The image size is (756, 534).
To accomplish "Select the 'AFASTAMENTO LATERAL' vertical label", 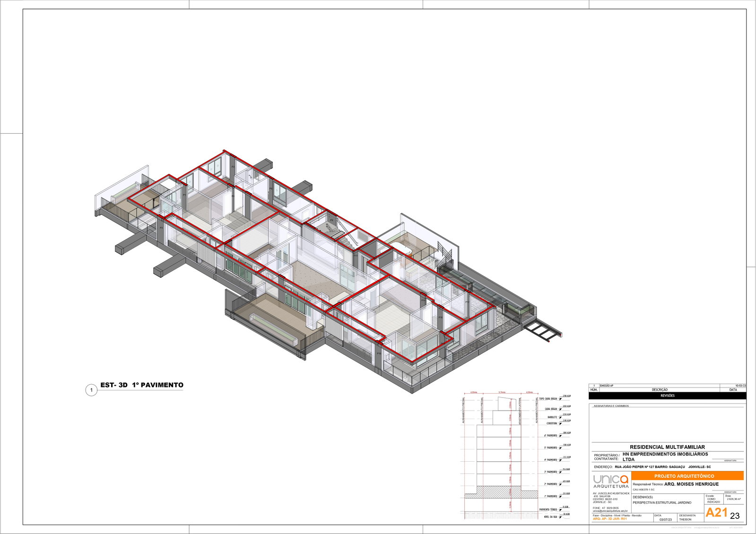I will click(x=520, y=411).
